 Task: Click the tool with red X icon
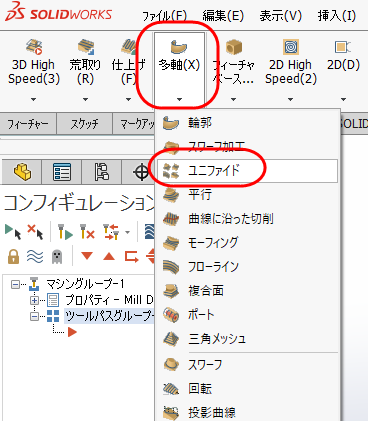[x=87, y=232]
